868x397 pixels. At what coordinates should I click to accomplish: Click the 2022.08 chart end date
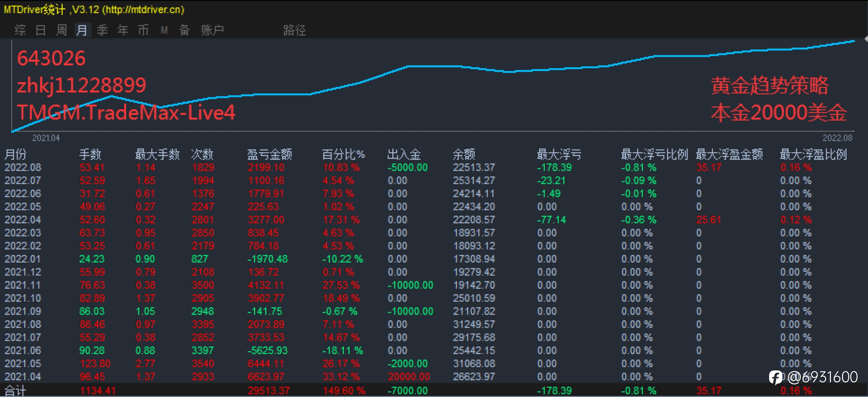[x=837, y=138]
